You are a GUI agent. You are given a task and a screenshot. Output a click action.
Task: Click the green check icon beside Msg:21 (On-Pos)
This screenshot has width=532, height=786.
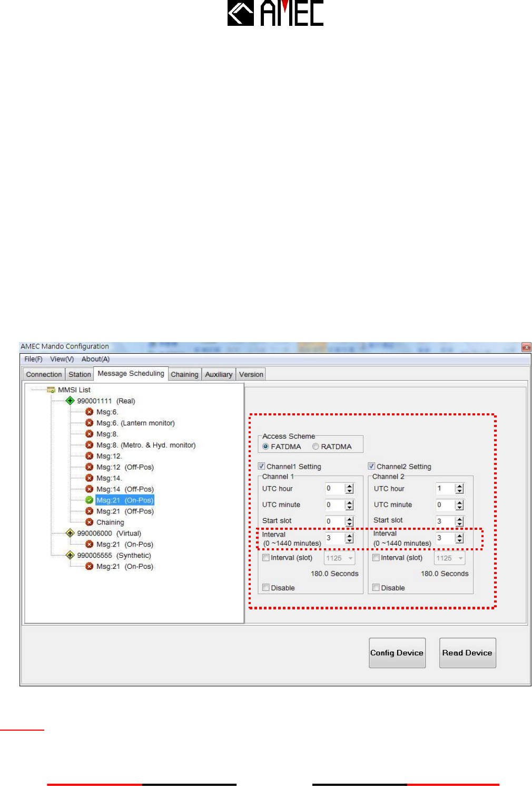pyautogui.click(x=90, y=500)
